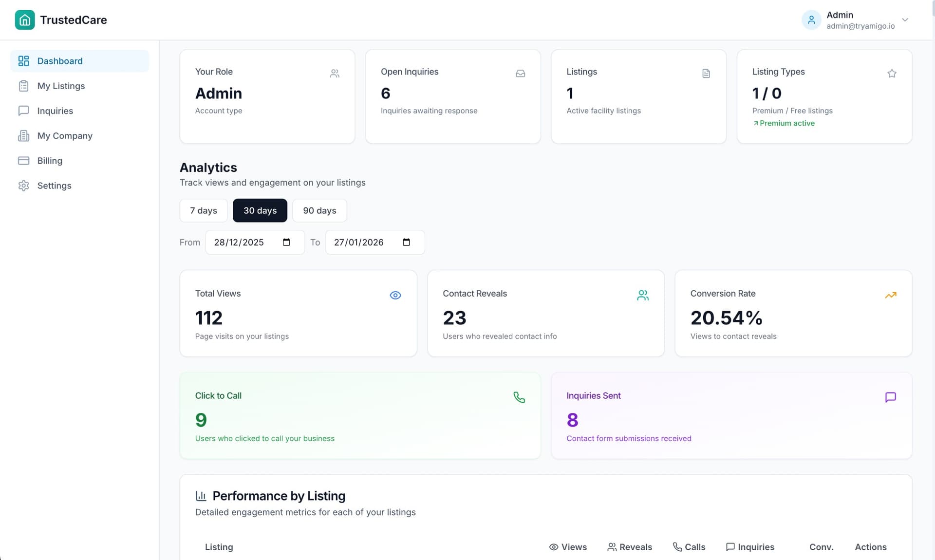Screen dimensions: 935x560
Task: Select the 7 days analytics filter
Action: pyautogui.click(x=203, y=210)
